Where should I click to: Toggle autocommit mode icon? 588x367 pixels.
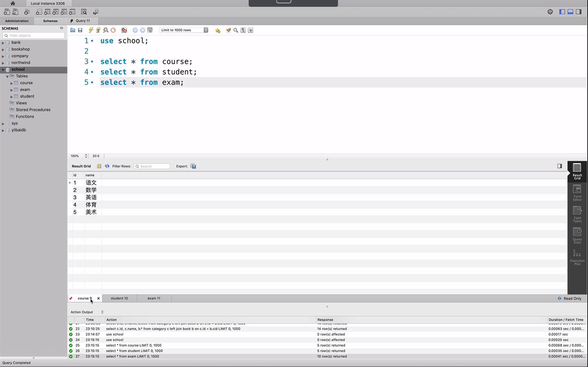pyautogui.click(x=150, y=30)
